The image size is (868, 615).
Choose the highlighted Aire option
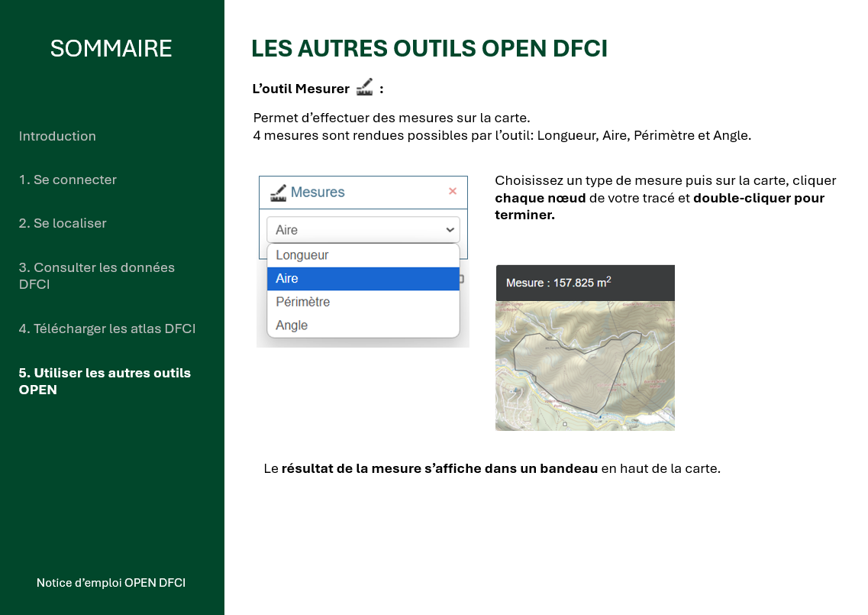click(x=363, y=279)
